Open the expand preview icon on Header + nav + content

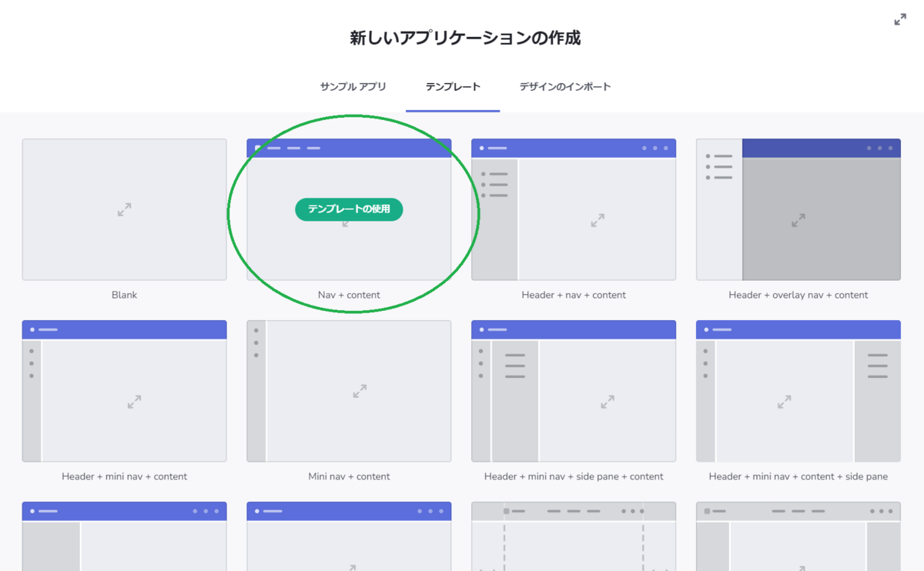597,221
